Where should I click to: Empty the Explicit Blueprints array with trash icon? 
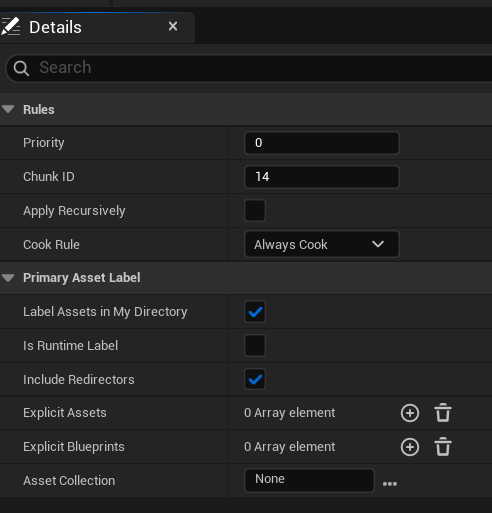coord(443,447)
